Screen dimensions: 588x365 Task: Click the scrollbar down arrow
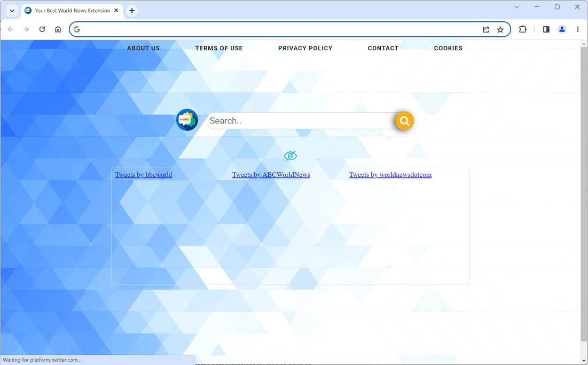tap(584, 361)
